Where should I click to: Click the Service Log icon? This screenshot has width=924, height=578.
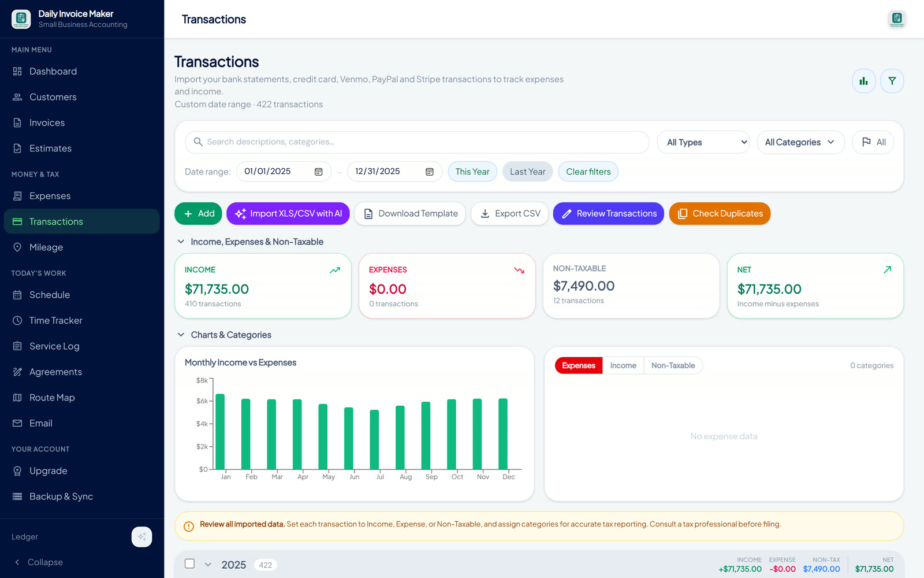click(x=17, y=346)
